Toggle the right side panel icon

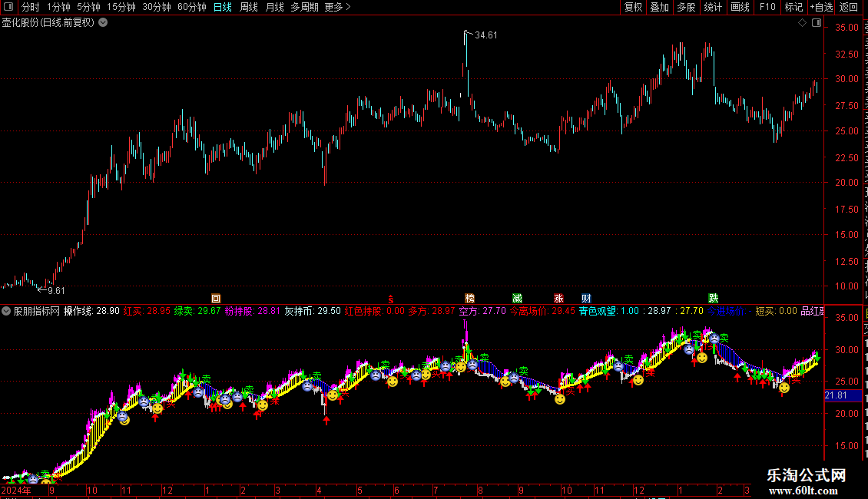817,23
